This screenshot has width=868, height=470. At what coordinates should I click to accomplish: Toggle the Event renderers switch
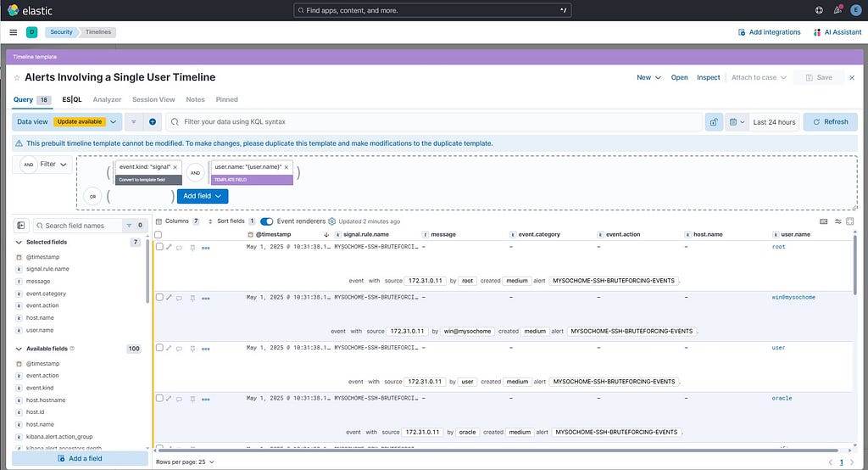pos(267,221)
